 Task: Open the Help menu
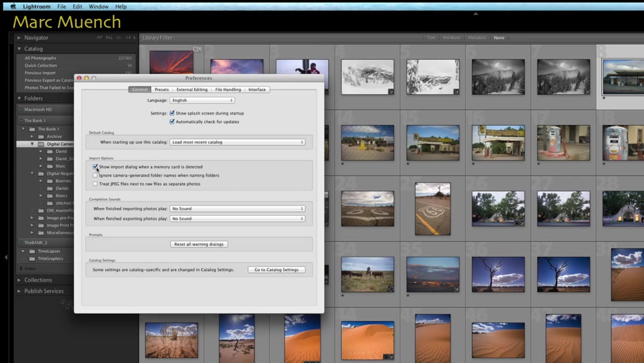pyautogui.click(x=121, y=6)
